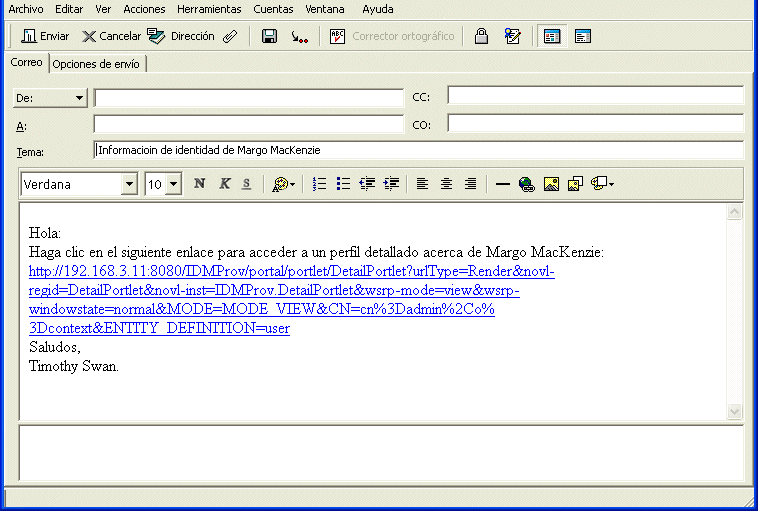The height and width of the screenshot is (511, 758).
Task: Click the CO: blind copy field
Action: point(595,123)
